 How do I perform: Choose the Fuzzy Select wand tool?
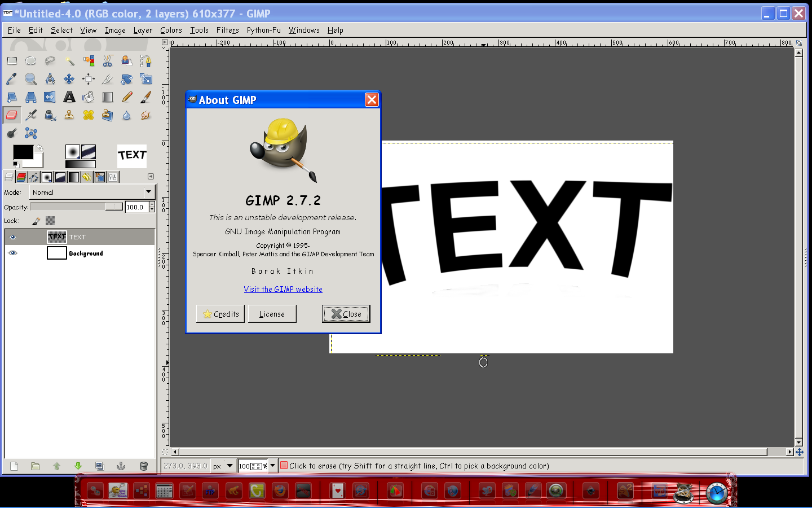click(x=69, y=61)
